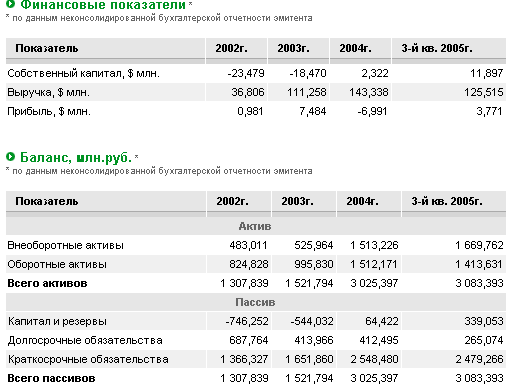Select the Капитал и резервы row label
The image size is (512, 390).
(57, 322)
